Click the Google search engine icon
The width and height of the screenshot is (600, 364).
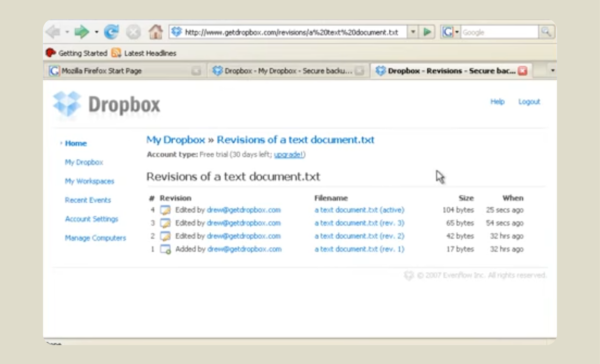448,32
